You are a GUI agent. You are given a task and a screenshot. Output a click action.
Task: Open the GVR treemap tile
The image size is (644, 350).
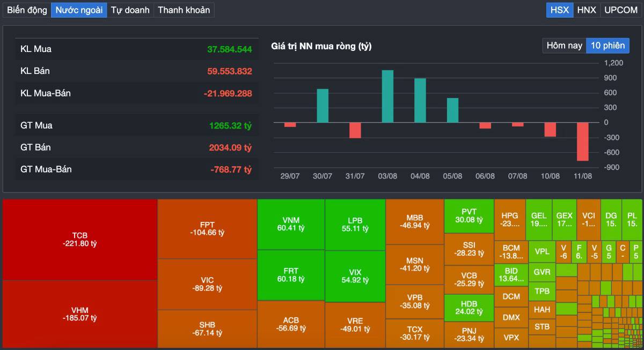(x=542, y=272)
